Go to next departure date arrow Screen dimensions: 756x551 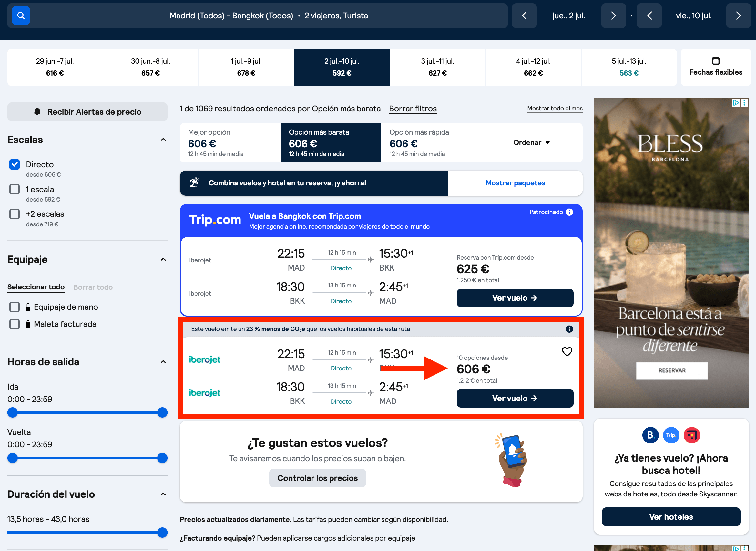tap(613, 16)
